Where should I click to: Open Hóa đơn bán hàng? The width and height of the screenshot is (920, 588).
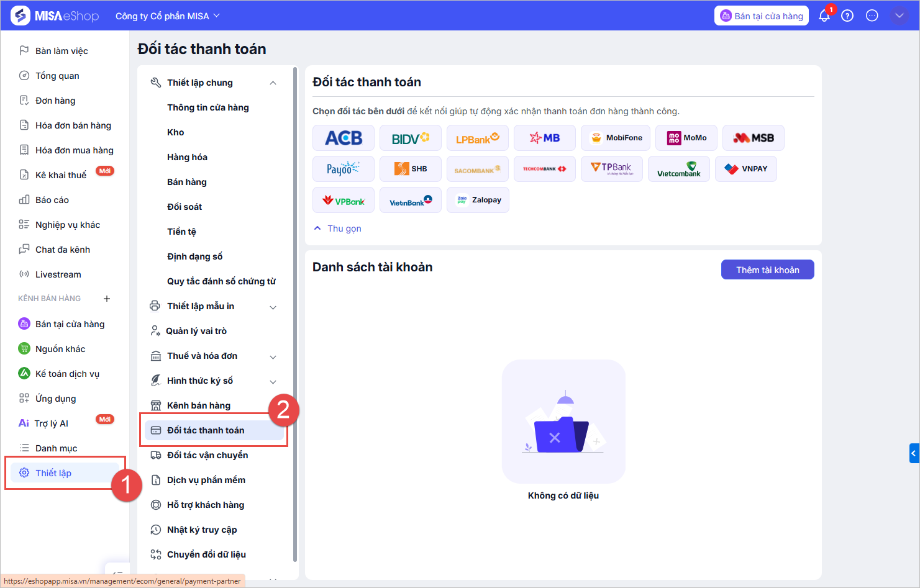pos(73,125)
